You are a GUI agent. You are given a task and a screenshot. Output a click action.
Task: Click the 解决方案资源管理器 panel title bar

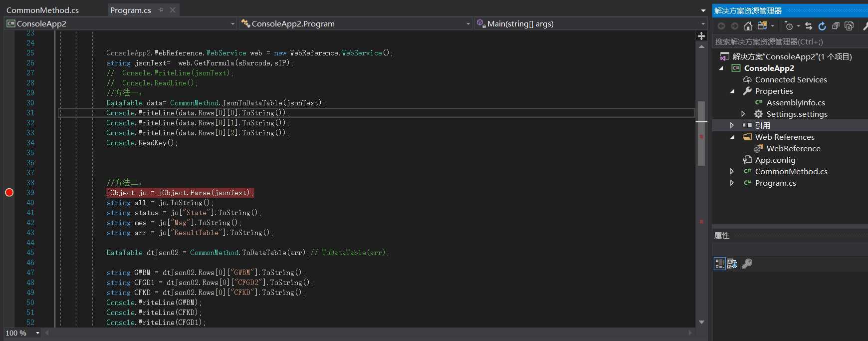(x=790, y=10)
